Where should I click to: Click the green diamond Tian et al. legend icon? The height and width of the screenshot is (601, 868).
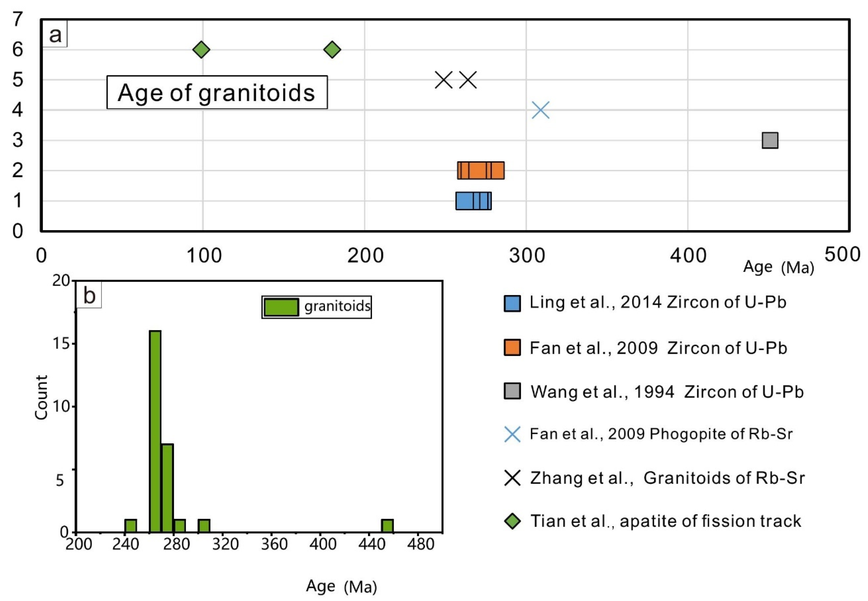coord(512,522)
